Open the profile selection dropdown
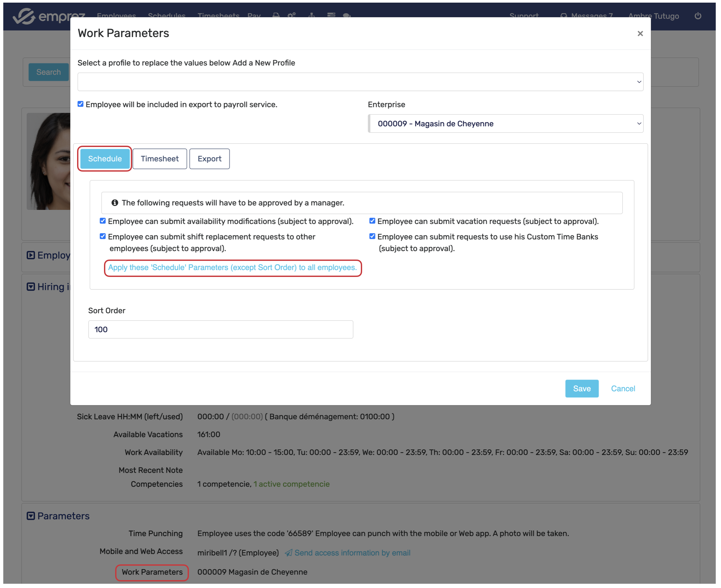The image size is (721, 588). [x=360, y=82]
